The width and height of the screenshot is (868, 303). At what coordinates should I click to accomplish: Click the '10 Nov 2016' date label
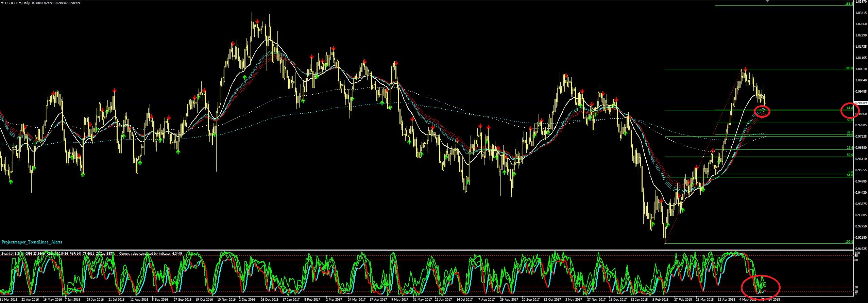226,300
